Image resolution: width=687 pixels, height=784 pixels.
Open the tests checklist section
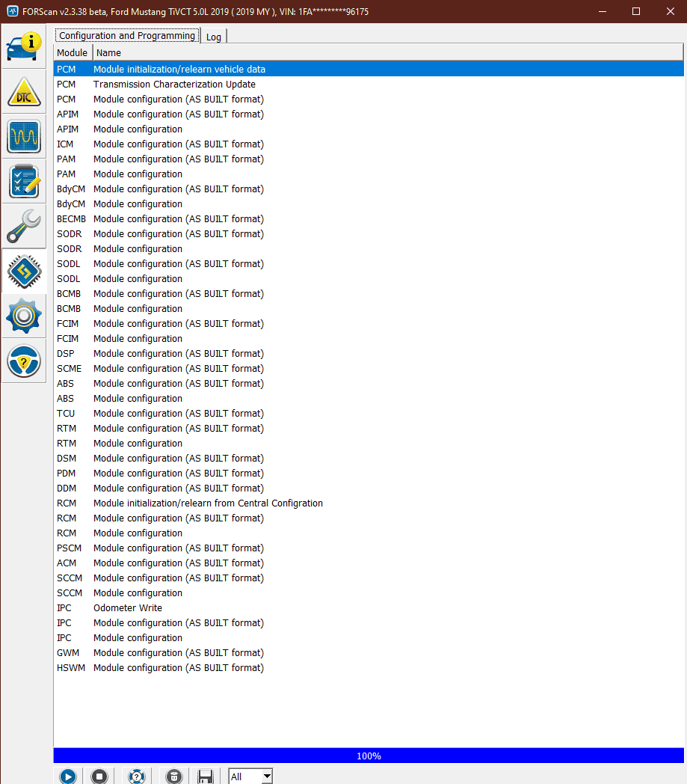[x=23, y=182]
